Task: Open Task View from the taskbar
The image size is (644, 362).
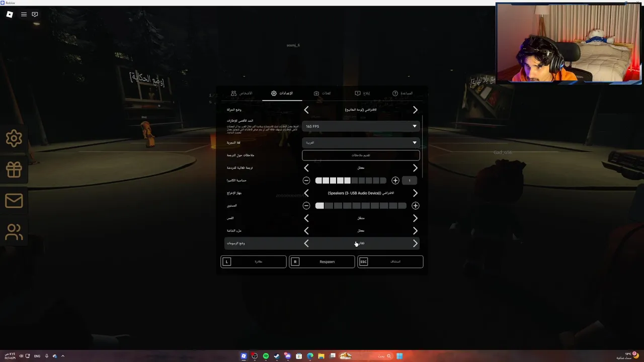Action: [x=333, y=356]
